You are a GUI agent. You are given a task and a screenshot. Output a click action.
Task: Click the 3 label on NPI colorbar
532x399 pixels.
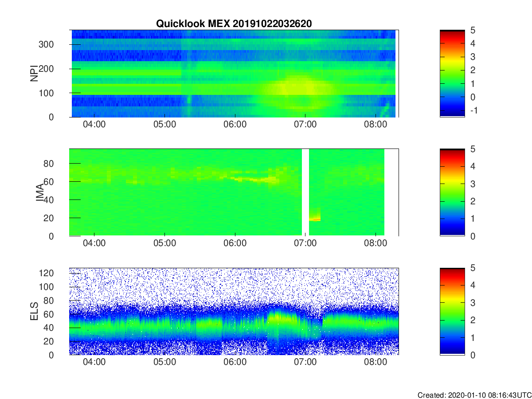[x=472, y=57]
